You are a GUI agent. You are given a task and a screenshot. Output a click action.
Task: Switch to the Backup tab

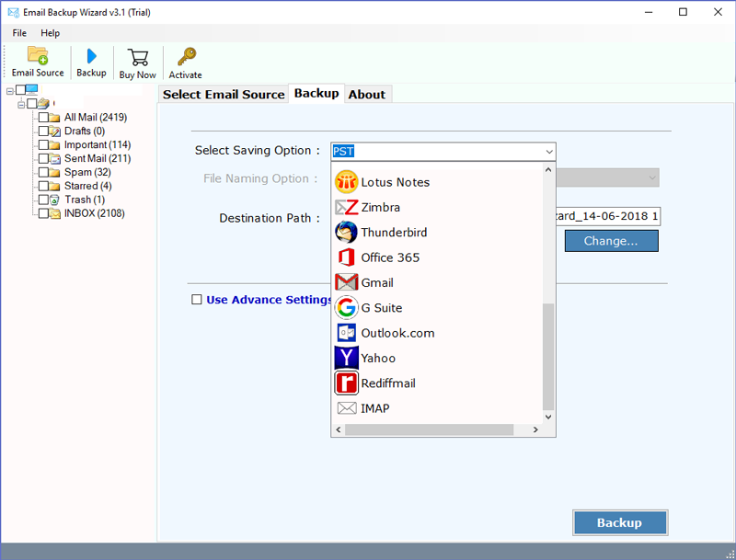click(316, 94)
